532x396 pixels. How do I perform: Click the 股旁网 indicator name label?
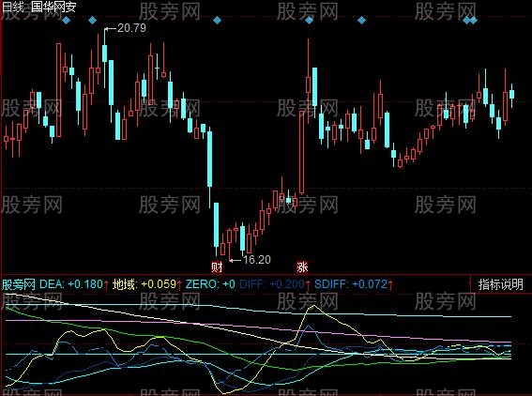click(x=19, y=284)
